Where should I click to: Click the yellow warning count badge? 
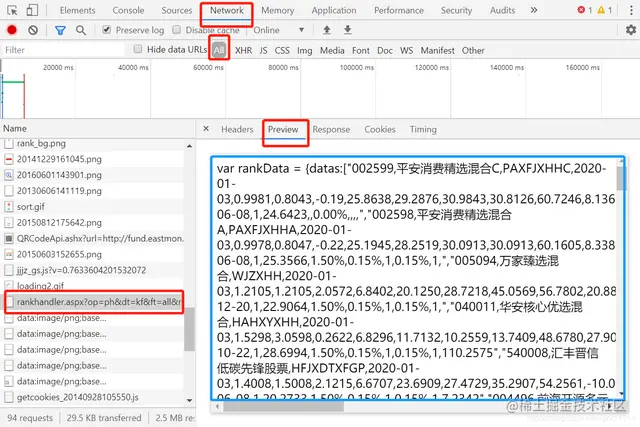(604, 10)
